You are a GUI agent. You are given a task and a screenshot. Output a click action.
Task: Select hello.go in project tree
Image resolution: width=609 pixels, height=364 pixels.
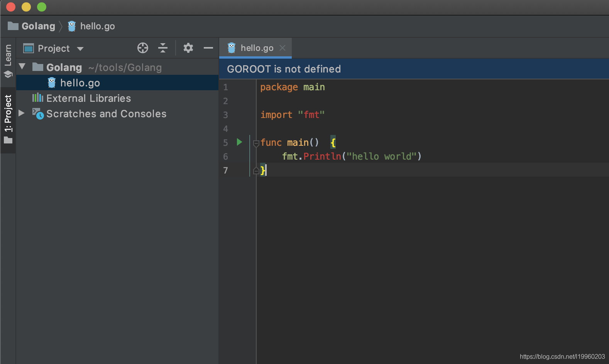coord(117,83)
